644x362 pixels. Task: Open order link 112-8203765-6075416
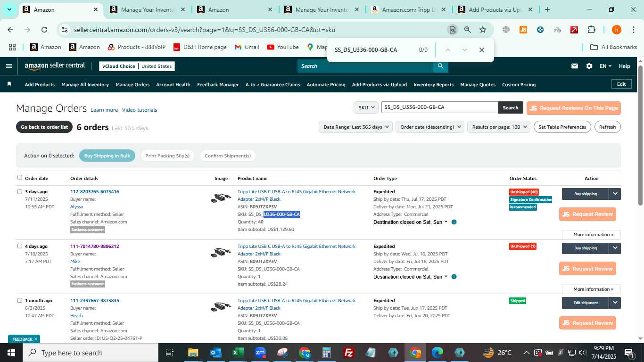pos(94,191)
